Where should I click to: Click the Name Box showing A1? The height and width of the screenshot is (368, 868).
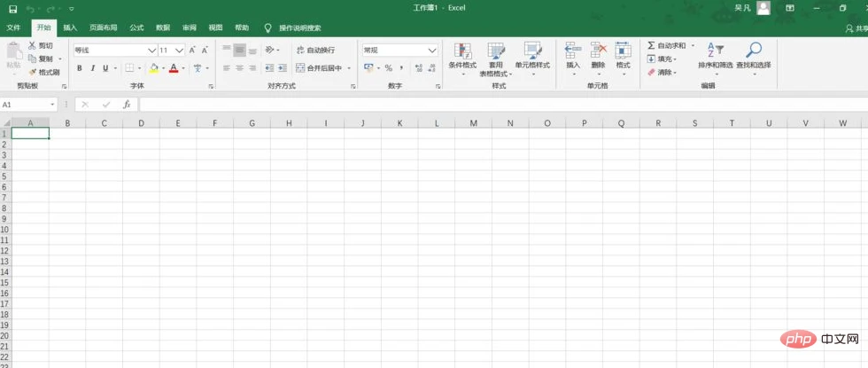[x=27, y=105]
